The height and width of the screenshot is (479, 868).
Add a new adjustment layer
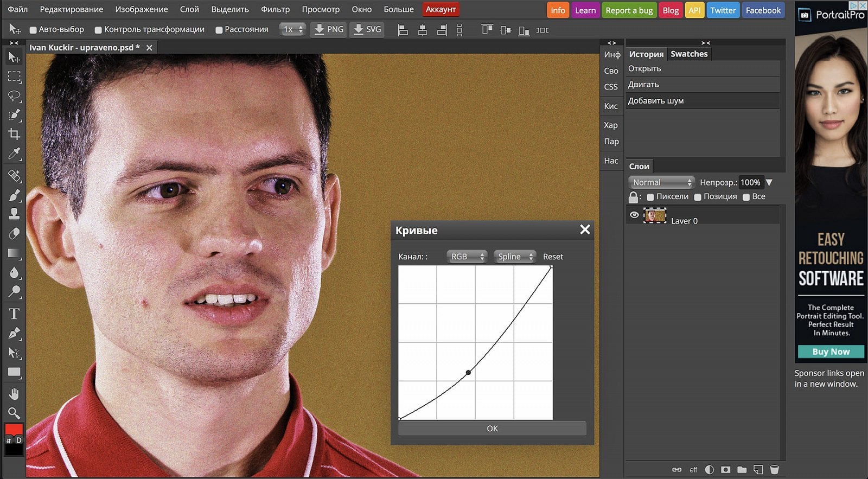point(709,469)
